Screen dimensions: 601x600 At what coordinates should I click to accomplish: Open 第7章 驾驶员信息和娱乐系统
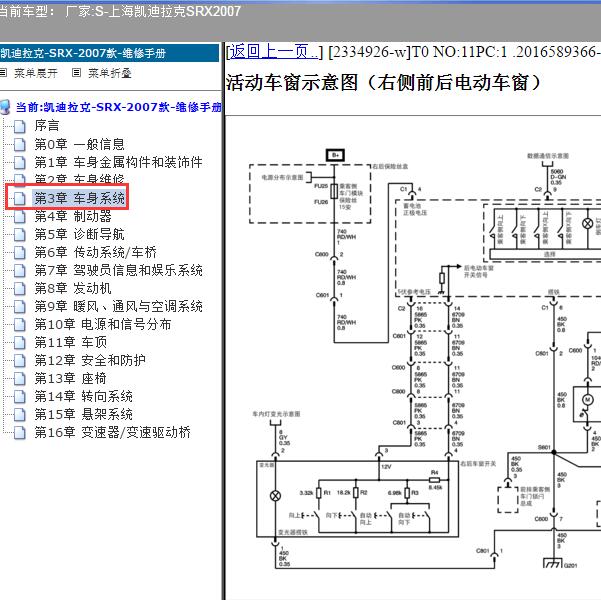118,270
